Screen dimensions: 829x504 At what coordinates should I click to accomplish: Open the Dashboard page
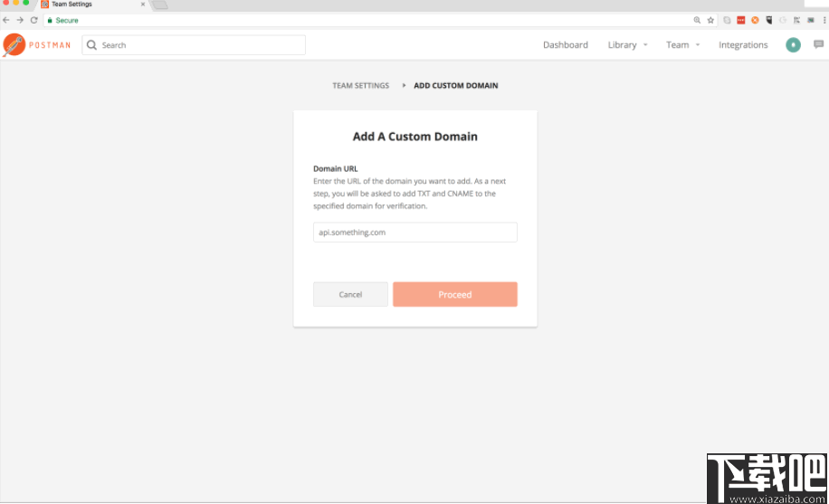566,44
